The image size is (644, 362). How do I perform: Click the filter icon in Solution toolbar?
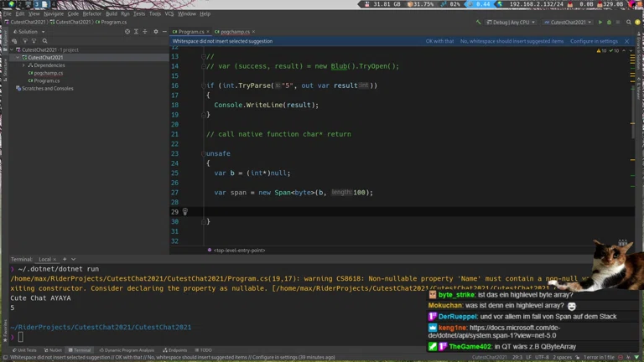(25, 41)
